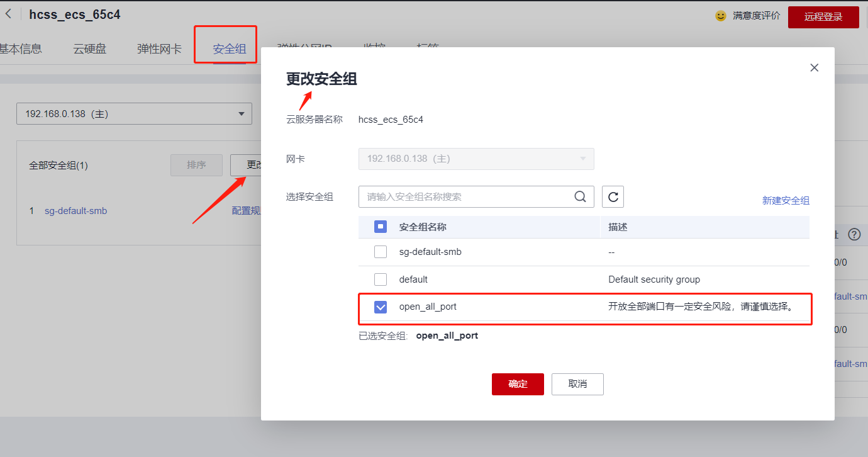
Task: Click the 确定 confirm button
Action: [x=518, y=384]
